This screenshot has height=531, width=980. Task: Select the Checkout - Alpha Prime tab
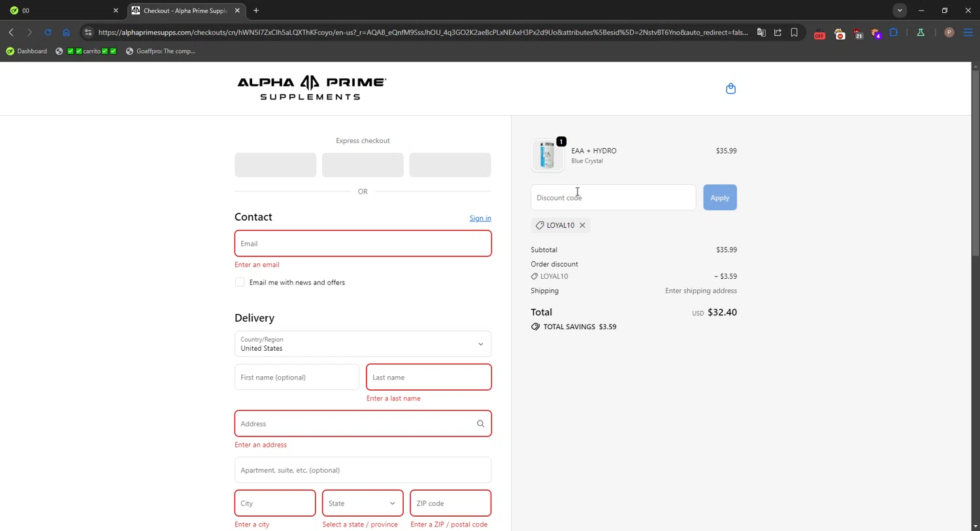pyautogui.click(x=185, y=10)
